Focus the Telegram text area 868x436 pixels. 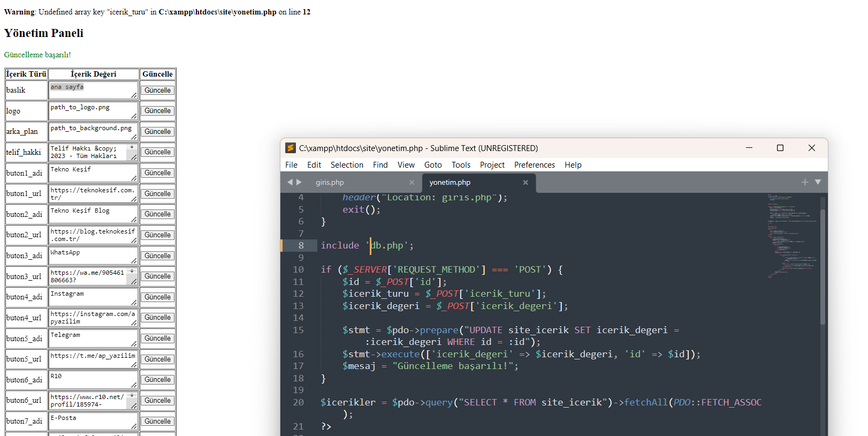pyautogui.click(x=93, y=339)
